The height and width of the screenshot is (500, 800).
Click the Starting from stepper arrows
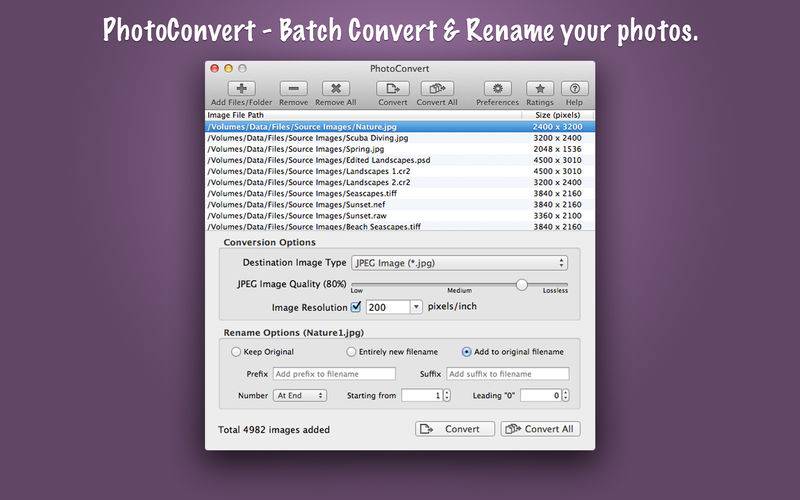(x=447, y=395)
